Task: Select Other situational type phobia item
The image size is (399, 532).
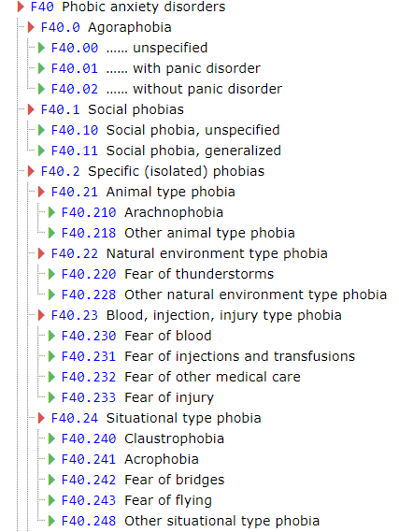Action: pos(222,521)
